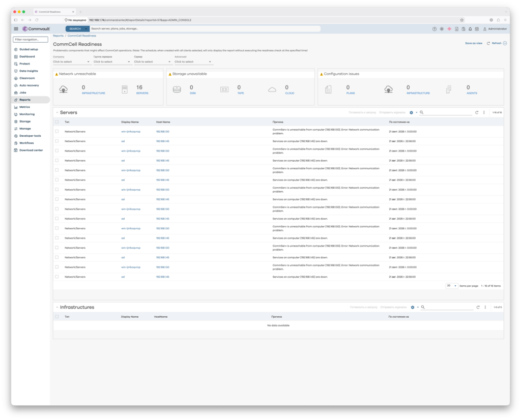
Task: Collapse the Infrastructures section chevron
Action: (57, 307)
